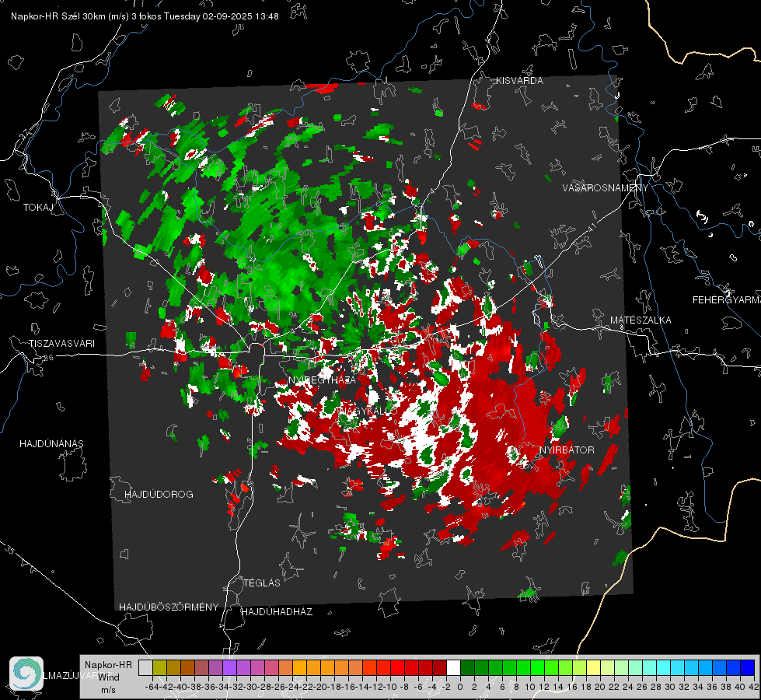Click the HAJDÚHADHÁZ city label
This screenshot has height=700, width=761.
point(277,612)
